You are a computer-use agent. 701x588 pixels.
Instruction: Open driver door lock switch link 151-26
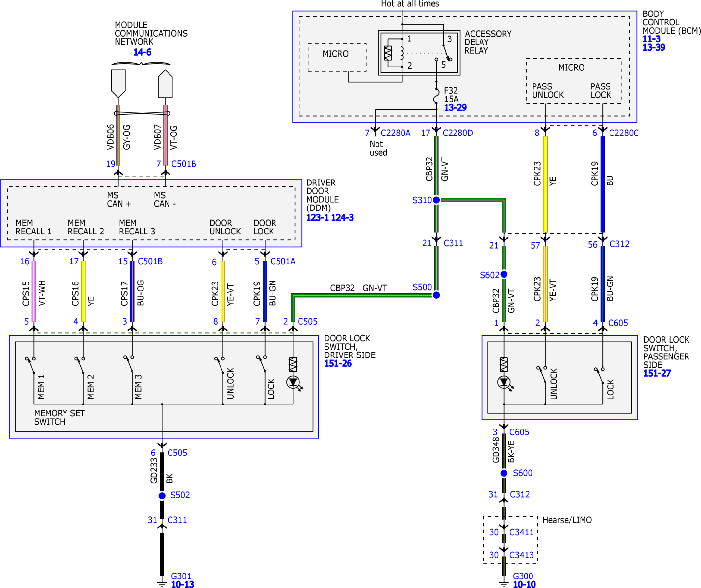338,363
